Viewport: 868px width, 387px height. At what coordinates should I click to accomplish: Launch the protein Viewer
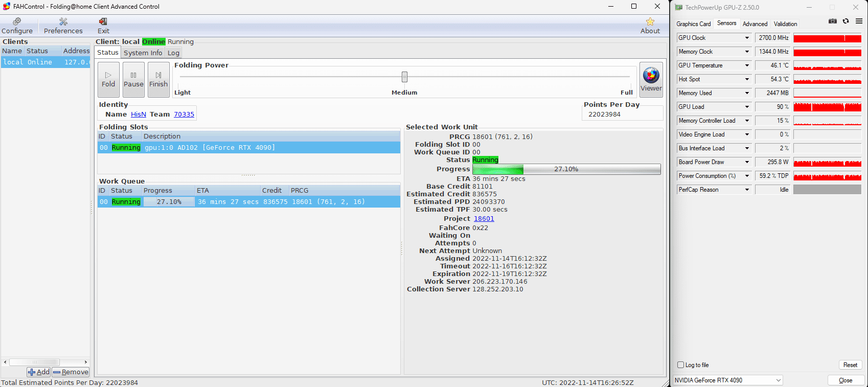pyautogui.click(x=651, y=80)
